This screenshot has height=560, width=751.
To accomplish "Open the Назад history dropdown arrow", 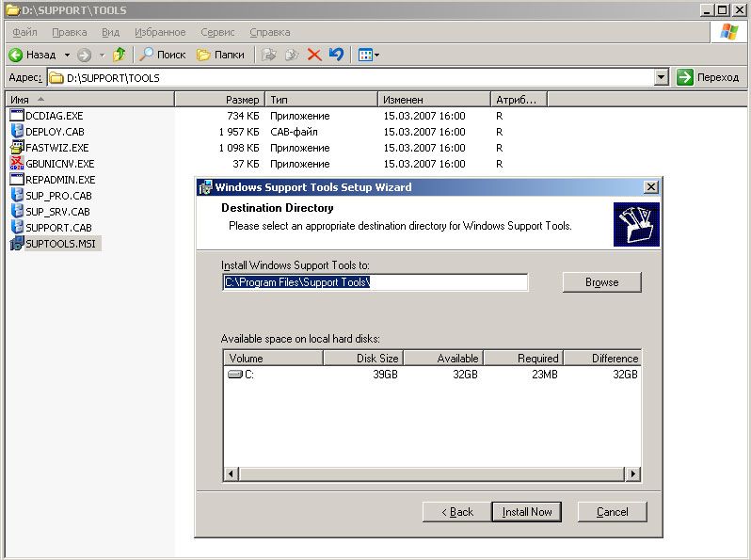I will (x=67, y=55).
